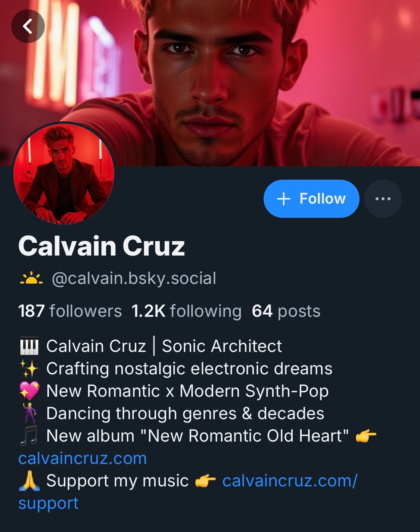Click the dancing man emoji
Image resolution: width=420 pixels, height=532 pixels.
tap(29, 413)
